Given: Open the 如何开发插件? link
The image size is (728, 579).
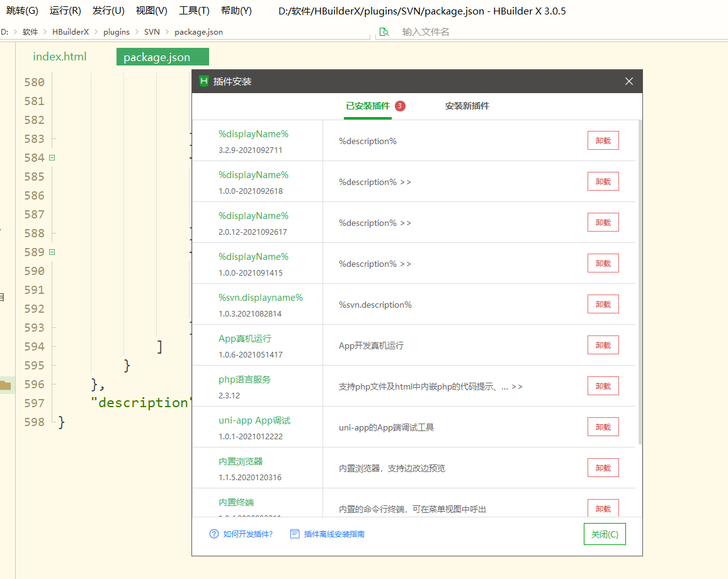Looking at the screenshot, I should pos(247,534).
